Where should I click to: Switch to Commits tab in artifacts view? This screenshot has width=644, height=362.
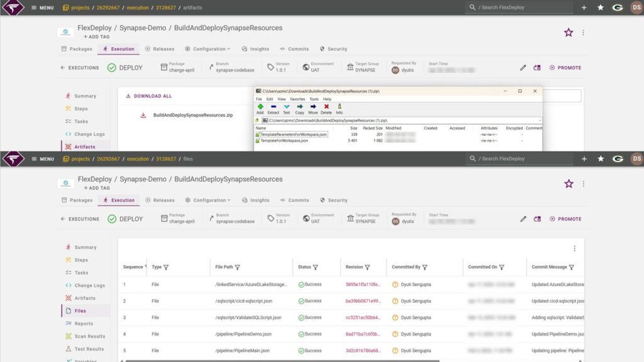tap(294, 49)
